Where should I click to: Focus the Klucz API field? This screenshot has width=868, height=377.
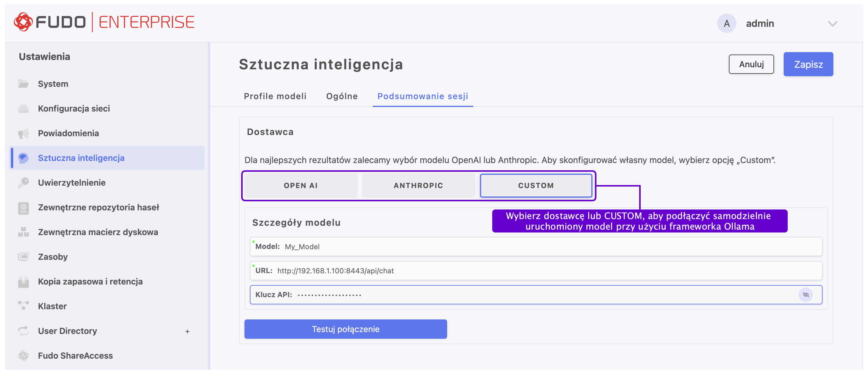536,295
